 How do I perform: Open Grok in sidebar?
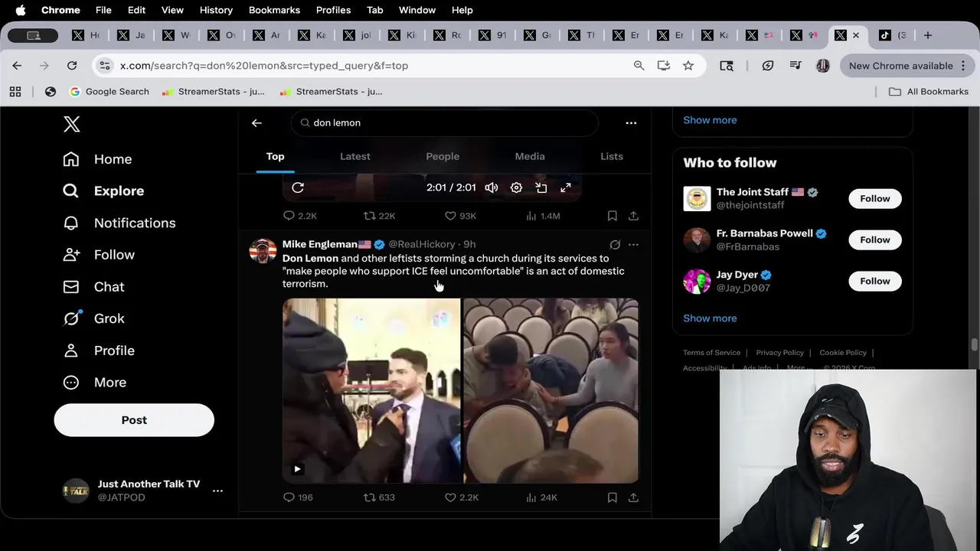pos(93,318)
